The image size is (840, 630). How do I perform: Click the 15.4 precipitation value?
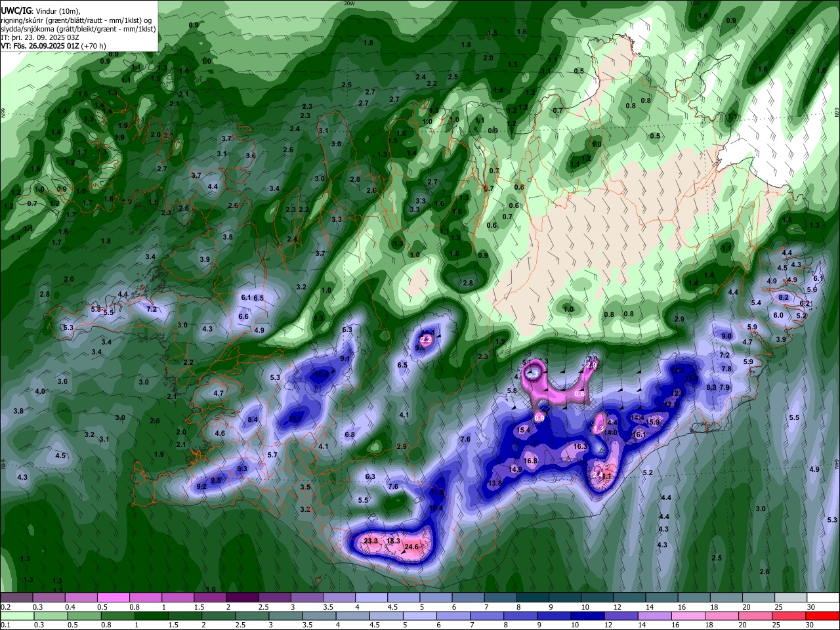[x=523, y=430]
